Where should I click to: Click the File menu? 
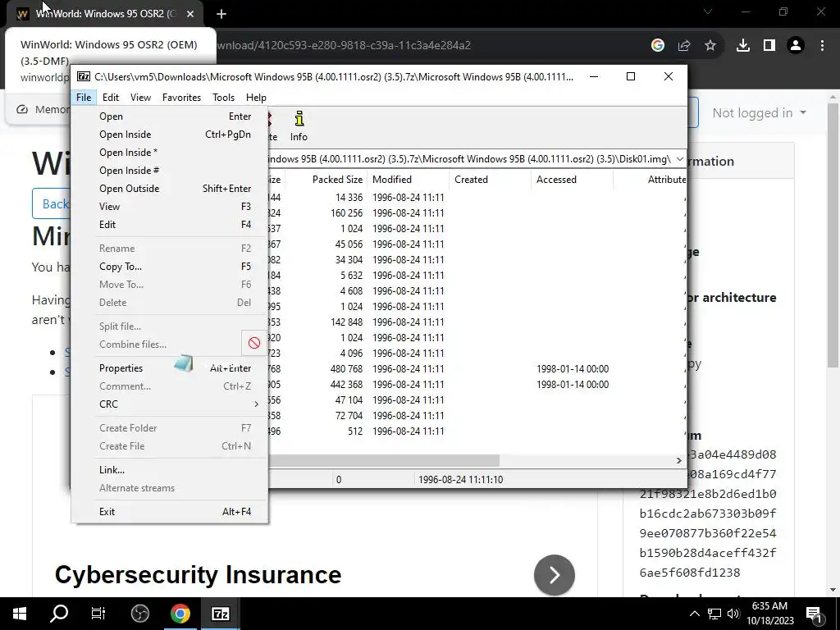tap(84, 98)
